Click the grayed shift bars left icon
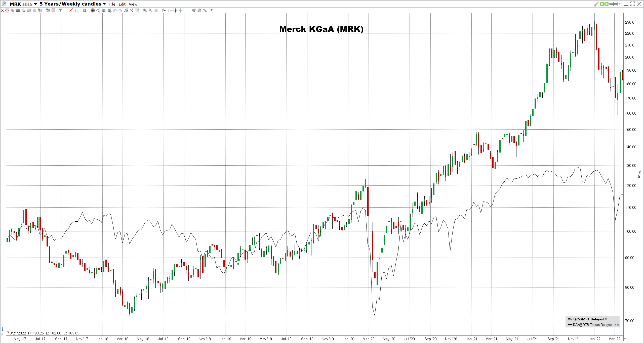 point(170,11)
